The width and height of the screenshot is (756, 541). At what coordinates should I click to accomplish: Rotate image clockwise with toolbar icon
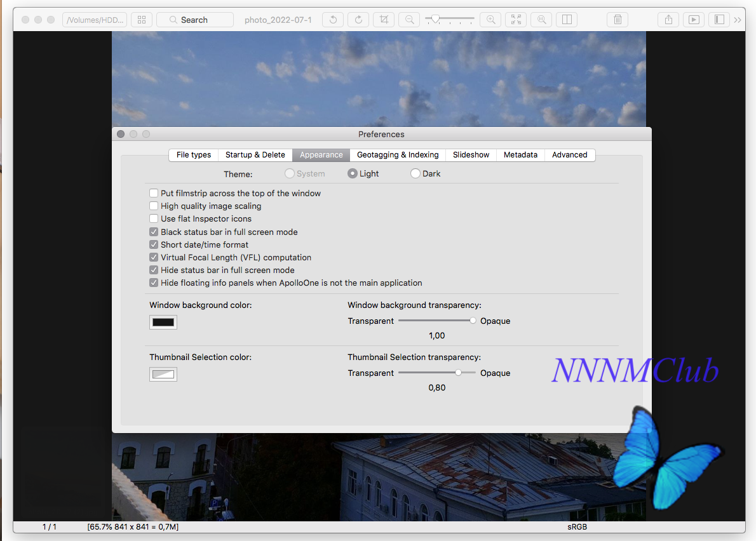tap(358, 20)
